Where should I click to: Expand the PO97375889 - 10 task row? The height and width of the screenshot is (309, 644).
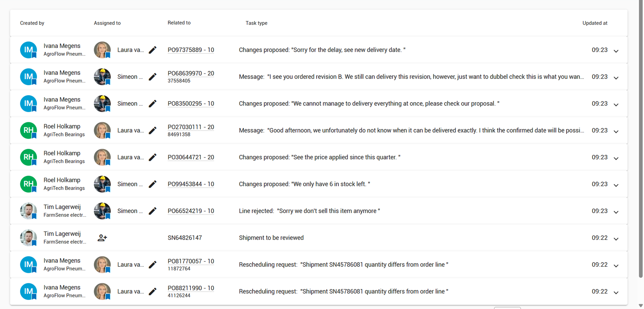[616, 51]
